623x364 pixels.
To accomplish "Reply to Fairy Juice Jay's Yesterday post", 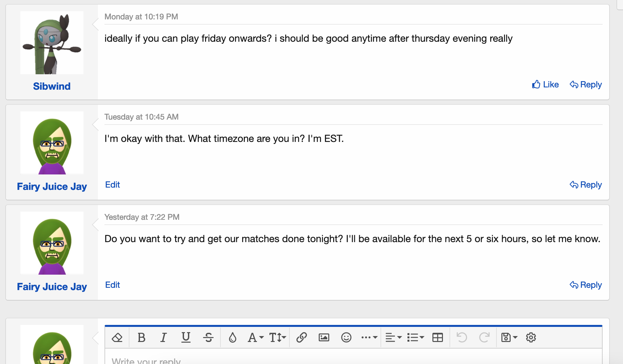I will (586, 285).
